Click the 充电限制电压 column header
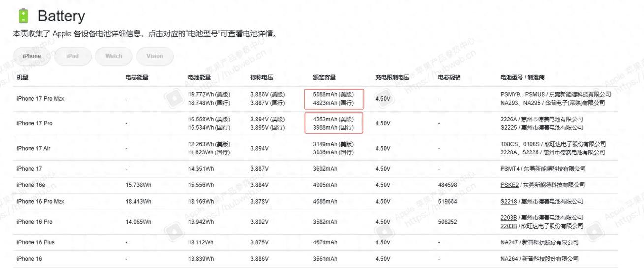 click(x=393, y=78)
